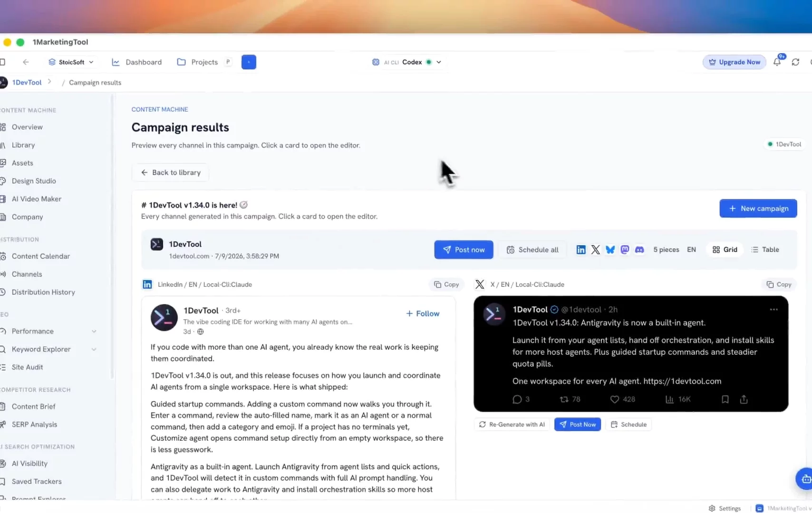Go to the Dashboard tab
The width and height of the screenshot is (812, 513).
point(137,62)
